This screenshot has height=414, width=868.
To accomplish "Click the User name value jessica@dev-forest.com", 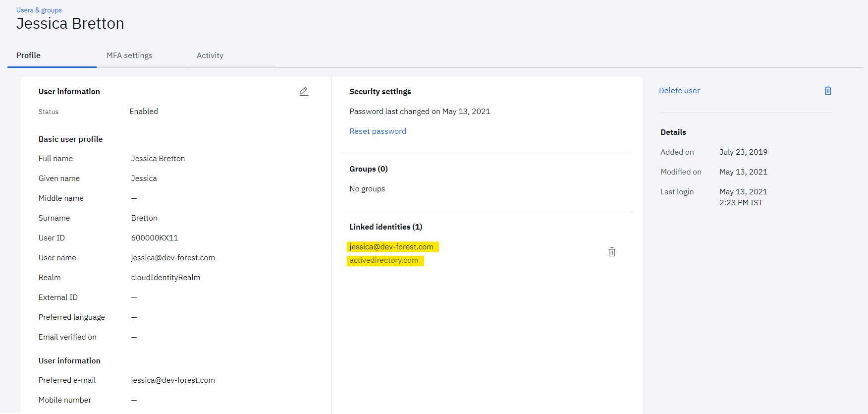I will pos(173,258).
